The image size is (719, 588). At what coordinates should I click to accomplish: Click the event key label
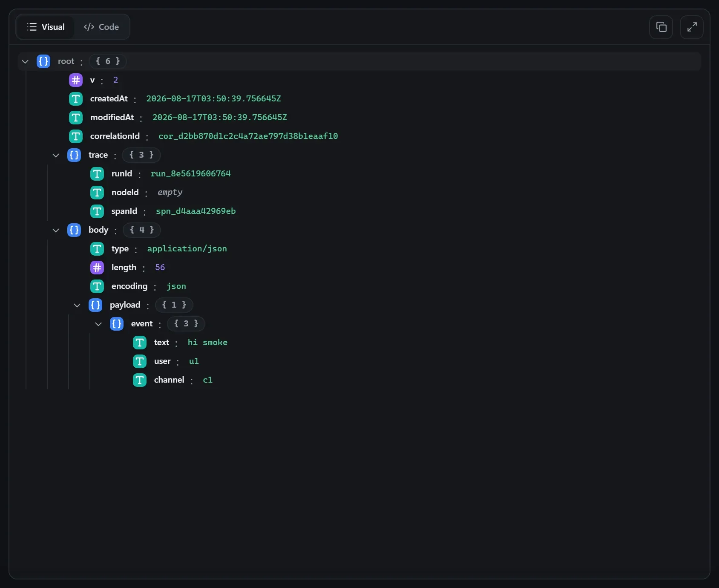coord(142,324)
